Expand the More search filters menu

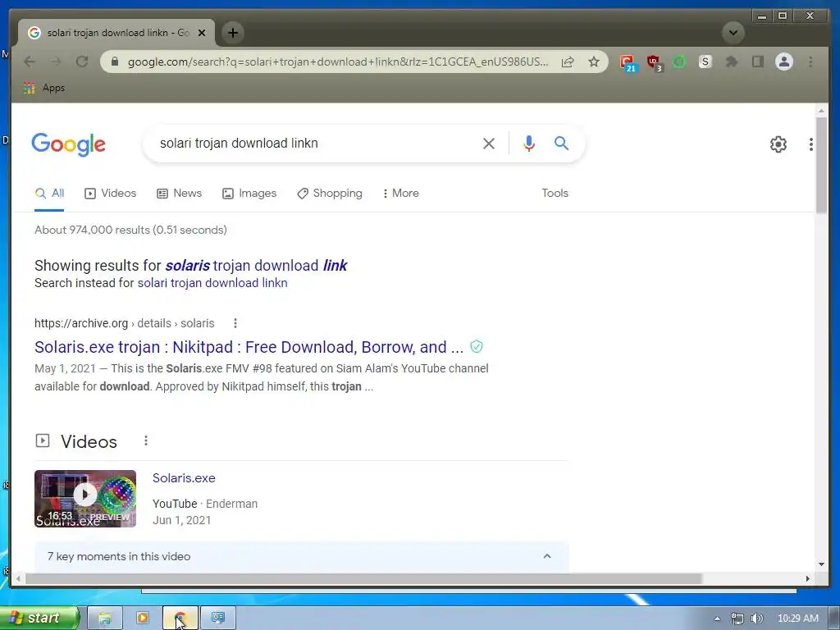(400, 194)
